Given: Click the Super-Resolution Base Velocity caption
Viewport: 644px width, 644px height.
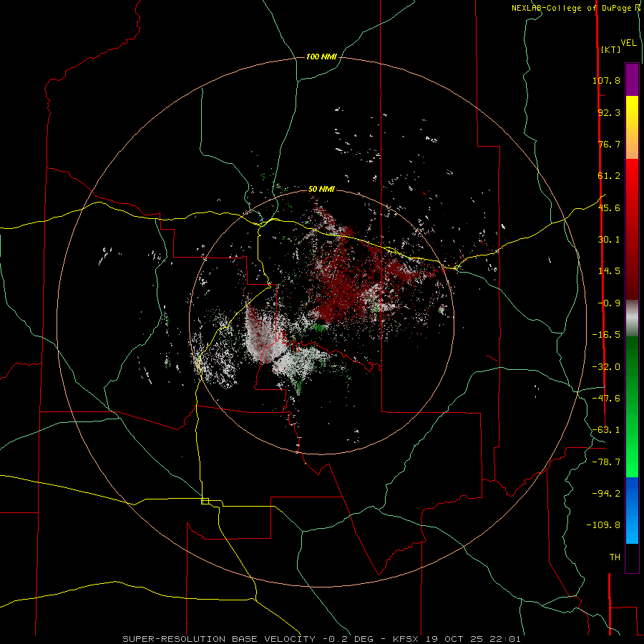Looking at the screenshot, I should (x=321, y=639).
